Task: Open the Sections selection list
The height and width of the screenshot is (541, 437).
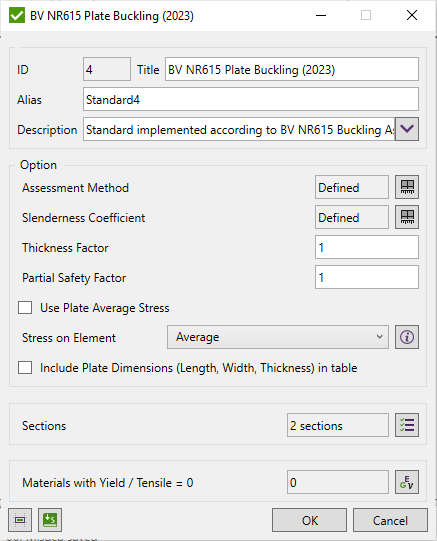Action: click(x=407, y=425)
